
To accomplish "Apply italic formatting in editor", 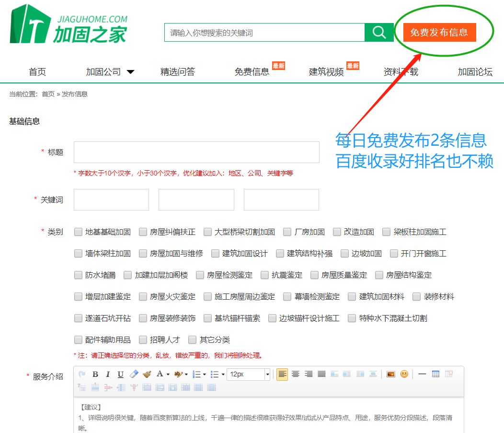I will [x=108, y=374].
